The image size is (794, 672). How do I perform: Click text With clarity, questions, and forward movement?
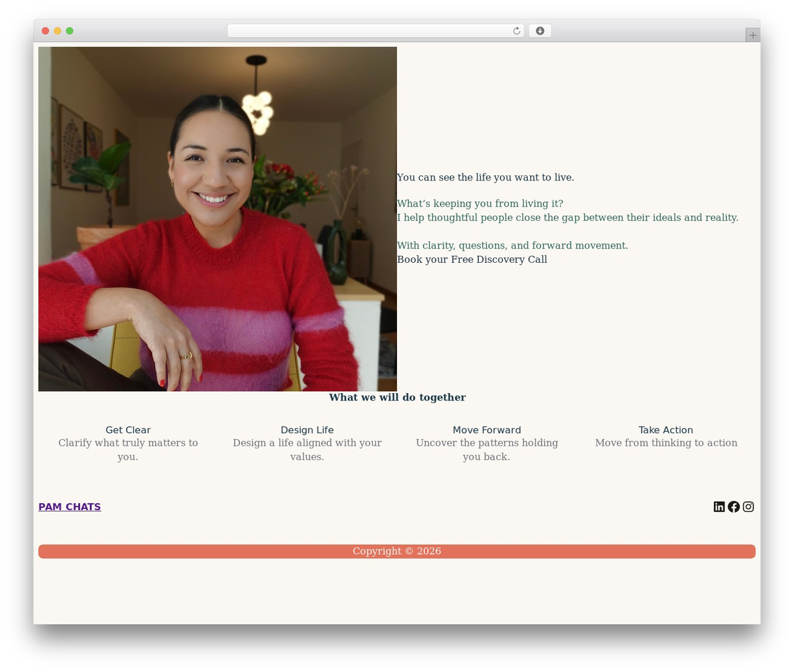click(x=512, y=245)
